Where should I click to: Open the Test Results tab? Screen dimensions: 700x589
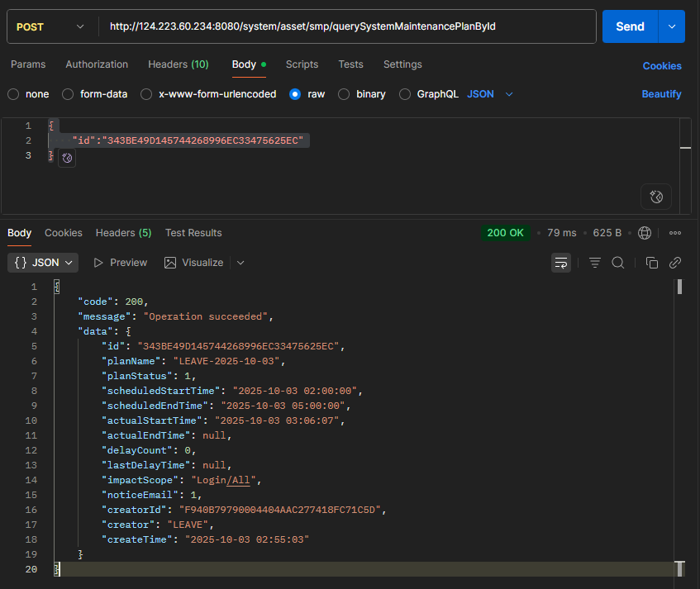(193, 233)
